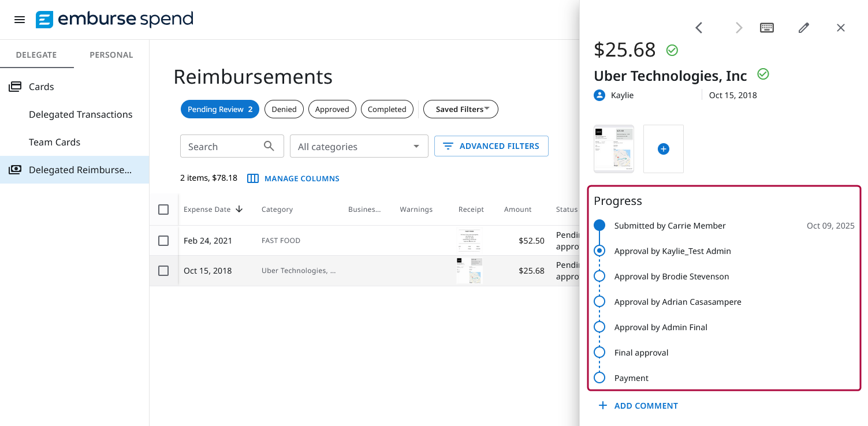
Task: Switch to the PERSONAL tab
Action: (x=111, y=54)
